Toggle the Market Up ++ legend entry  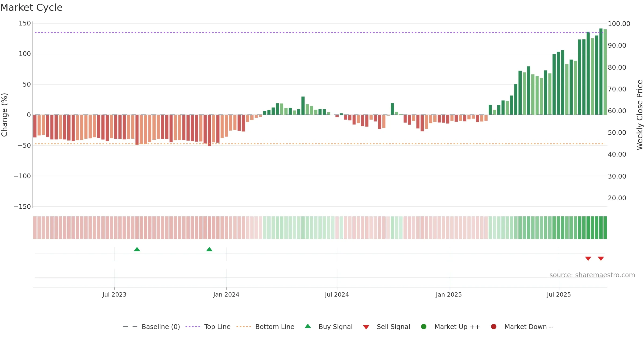(x=451, y=327)
